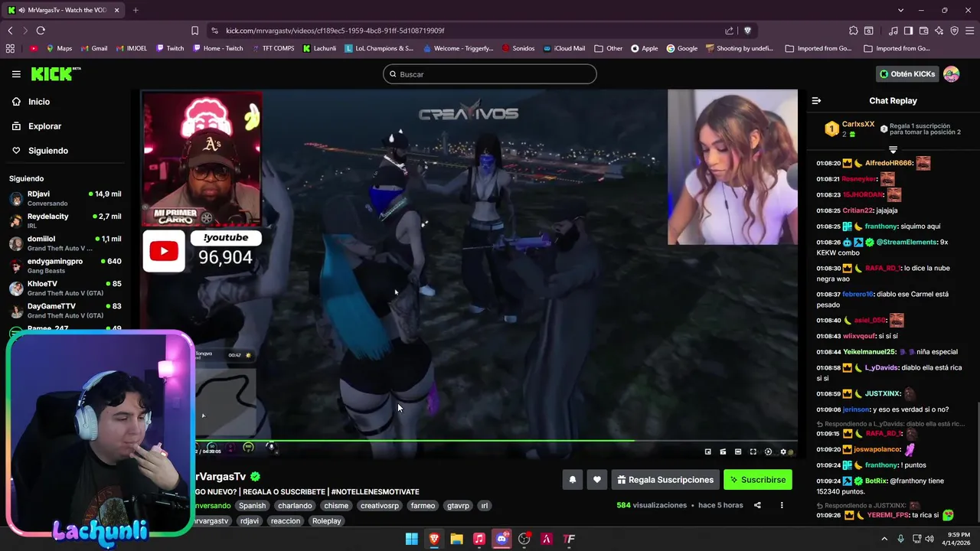
Task: Open the tab search dropdown arrow
Action: (x=900, y=10)
